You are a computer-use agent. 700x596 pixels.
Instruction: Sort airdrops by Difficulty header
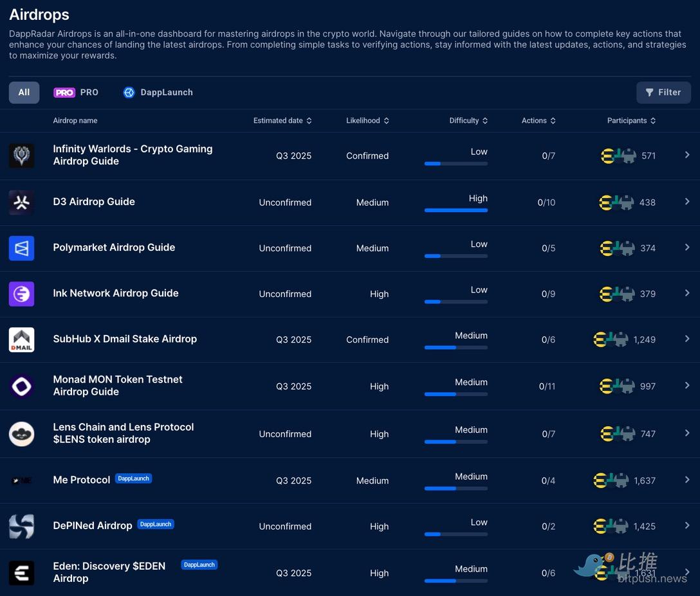[468, 120]
